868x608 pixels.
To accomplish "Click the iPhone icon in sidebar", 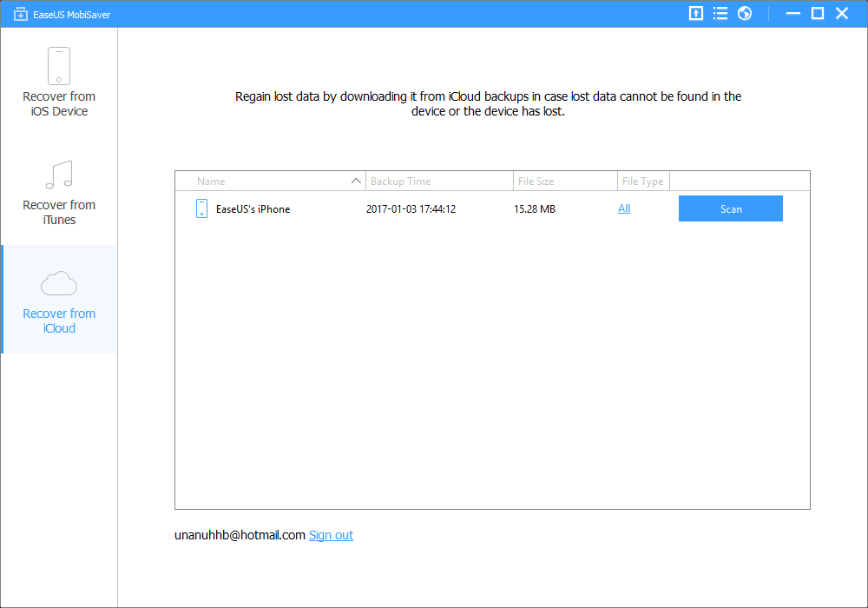I will 59,66.
